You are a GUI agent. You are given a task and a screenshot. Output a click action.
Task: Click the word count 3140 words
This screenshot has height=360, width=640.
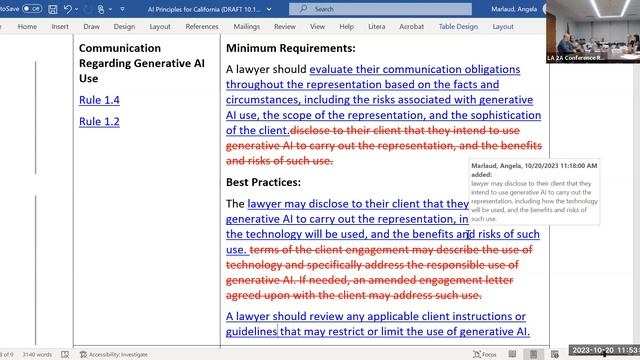pyautogui.click(x=37, y=354)
